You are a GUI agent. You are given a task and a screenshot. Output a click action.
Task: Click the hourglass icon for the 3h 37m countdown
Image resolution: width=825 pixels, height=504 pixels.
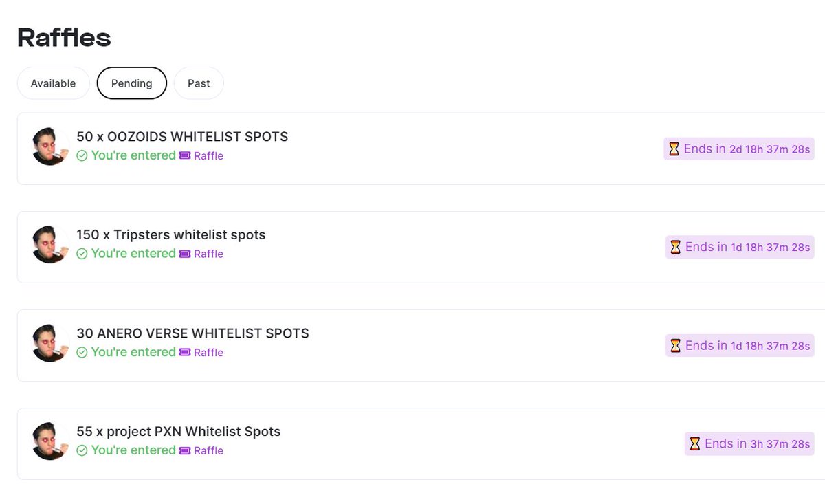695,443
